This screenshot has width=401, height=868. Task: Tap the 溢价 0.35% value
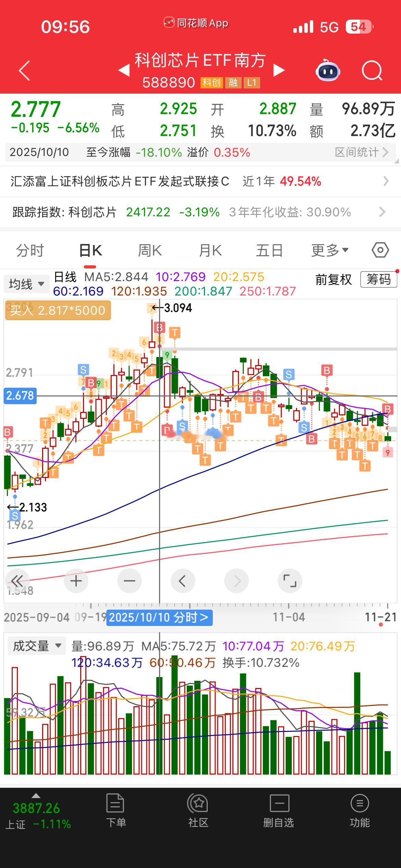tap(219, 152)
